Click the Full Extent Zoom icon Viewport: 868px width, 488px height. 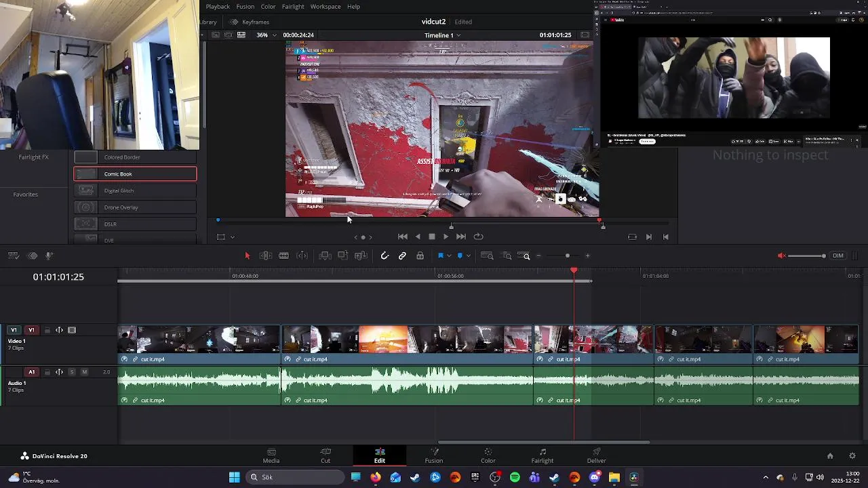coord(487,256)
